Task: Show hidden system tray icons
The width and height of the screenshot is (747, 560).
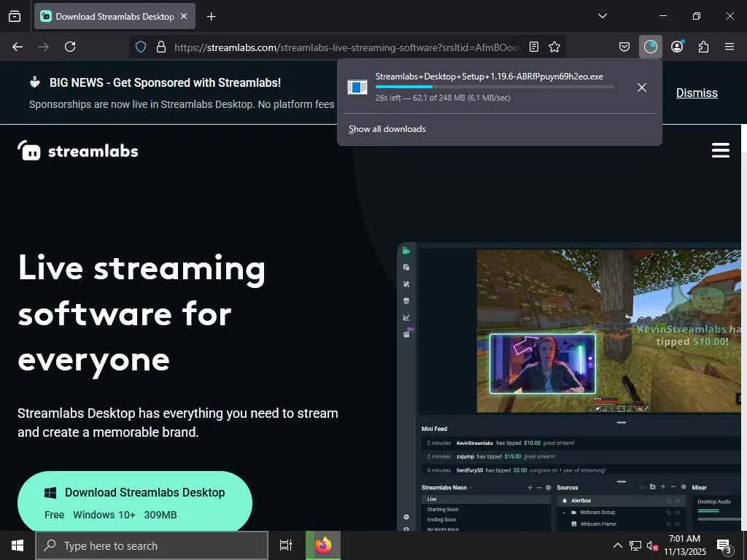Action: click(x=617, y=545)
